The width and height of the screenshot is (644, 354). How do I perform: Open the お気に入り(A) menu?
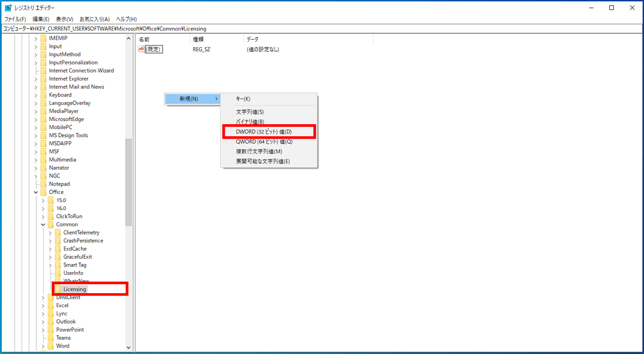tap(94, 19)
